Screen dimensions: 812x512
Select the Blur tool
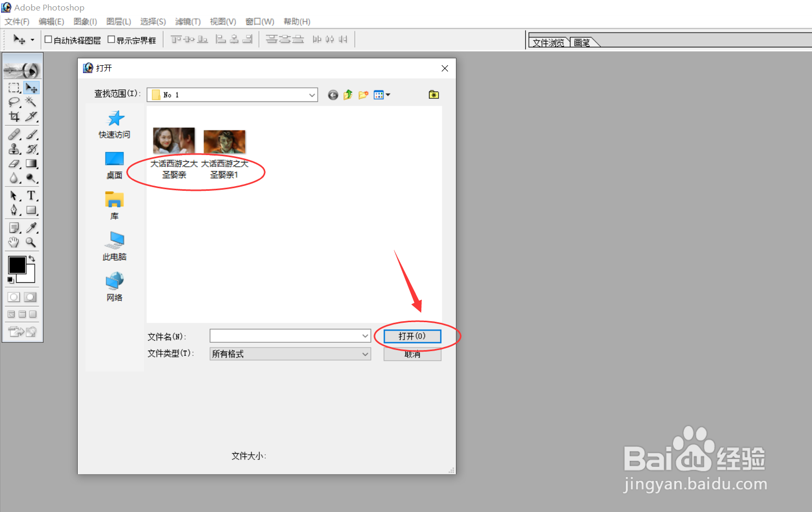14,178
